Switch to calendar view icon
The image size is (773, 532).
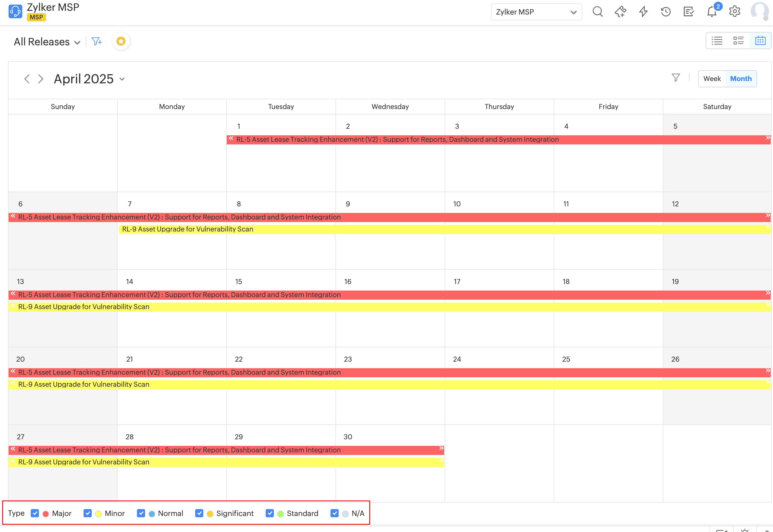(x=760, y=41)
